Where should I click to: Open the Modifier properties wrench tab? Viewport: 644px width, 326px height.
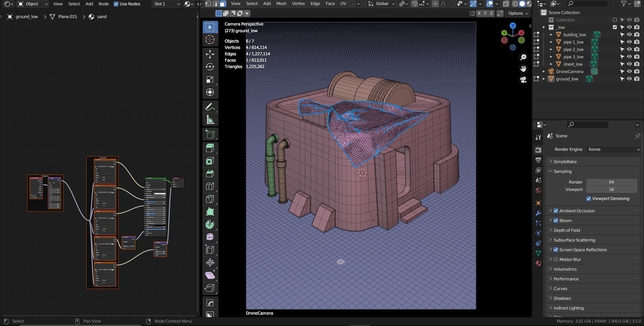coord(538,213)
